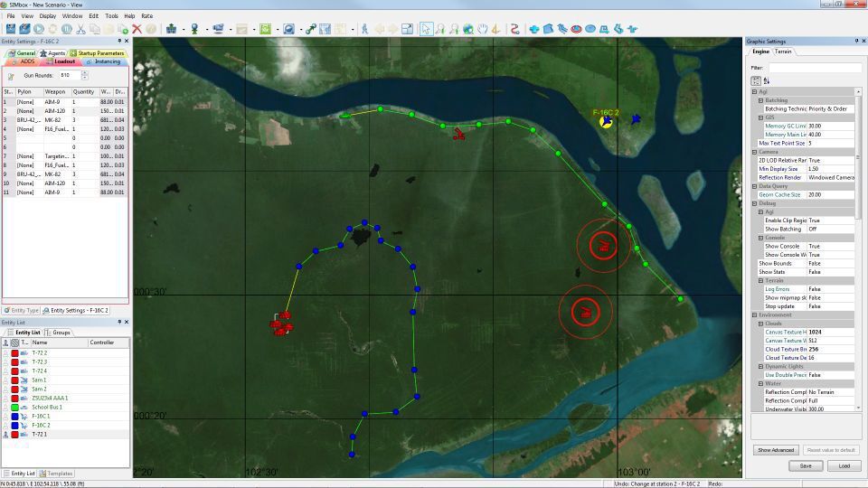
Task: Click the blue aircraft icon at toolbar end
Action: 632,29
